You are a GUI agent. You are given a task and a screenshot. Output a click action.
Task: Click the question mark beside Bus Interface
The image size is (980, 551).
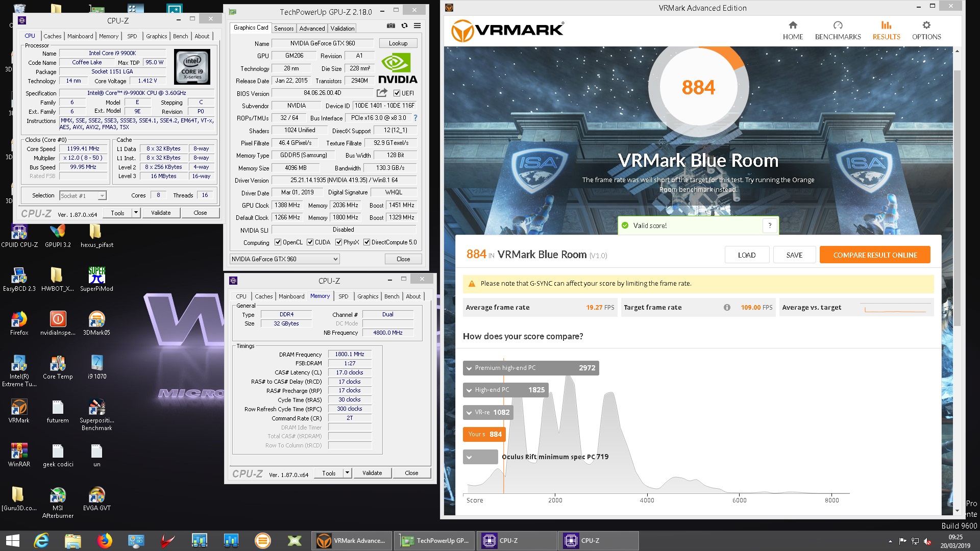(415, 118)
